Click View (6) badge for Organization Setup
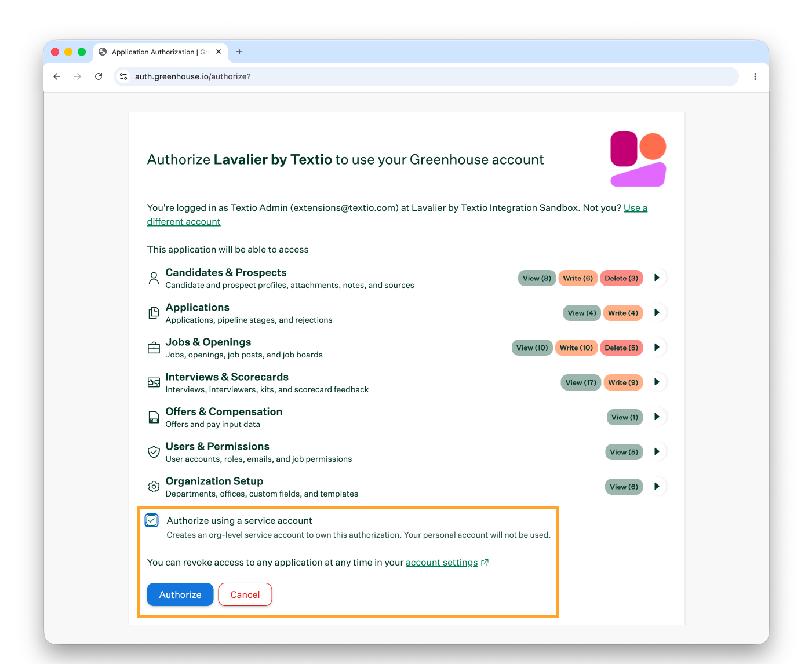This screenshot has width=812, height=664. [624, 487]
